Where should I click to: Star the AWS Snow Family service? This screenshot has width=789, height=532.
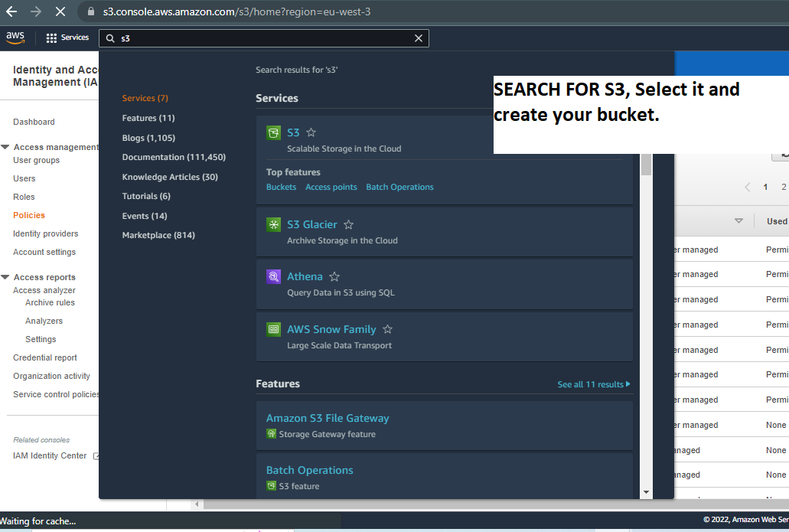(x=387, y=329)
